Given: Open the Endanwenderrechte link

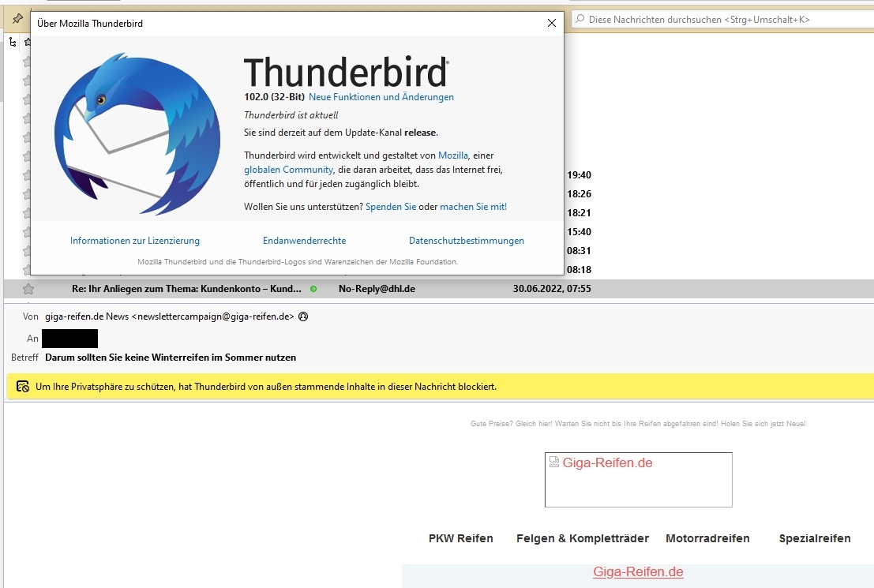Looking at the screenshot, I should pos(304,241).
